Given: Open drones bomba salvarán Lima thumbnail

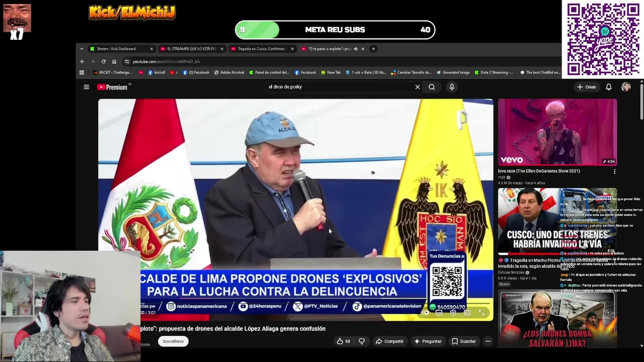Looking at the screenshot, I should click(557, 319).
